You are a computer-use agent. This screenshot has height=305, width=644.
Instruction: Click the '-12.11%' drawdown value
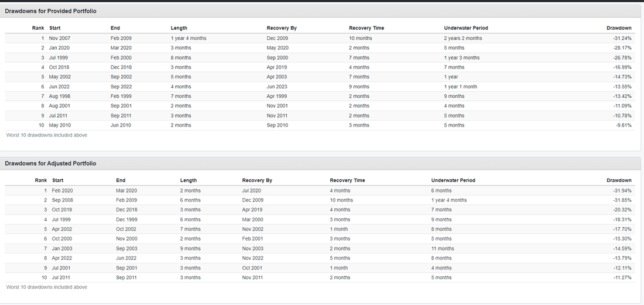pyautogui.click(x=622, y=268)
